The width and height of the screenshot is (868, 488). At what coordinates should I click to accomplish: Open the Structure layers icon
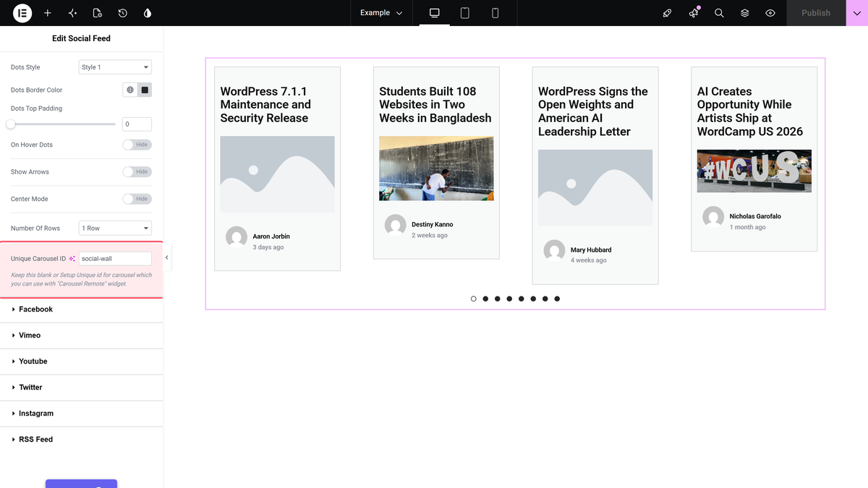pos(745,13)
